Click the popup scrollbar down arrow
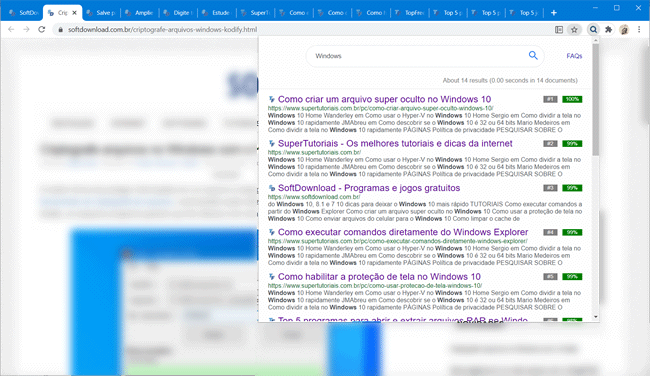Screen dimensions: 650x376 [596, 317]
